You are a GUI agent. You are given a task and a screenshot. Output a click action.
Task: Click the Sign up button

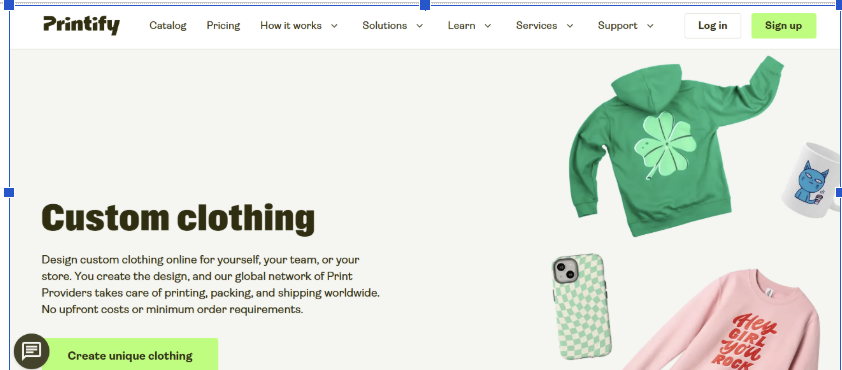(x=783, y=26)
